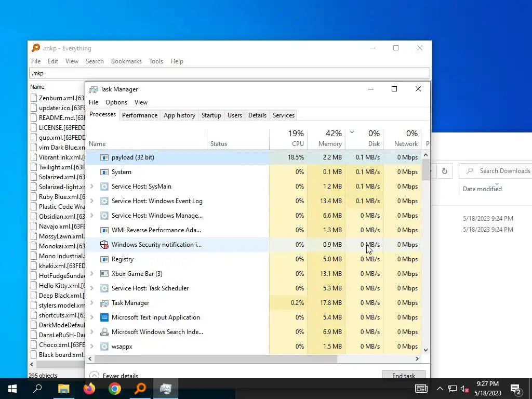532x399 pixels.
Task: Open taskbar search magnifier
Action: (x=37, y=389)
